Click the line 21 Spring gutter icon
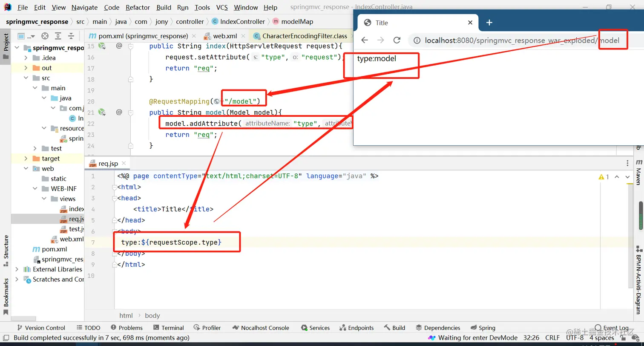This screenshot has width=644, height=346. [x=102, y=112]
